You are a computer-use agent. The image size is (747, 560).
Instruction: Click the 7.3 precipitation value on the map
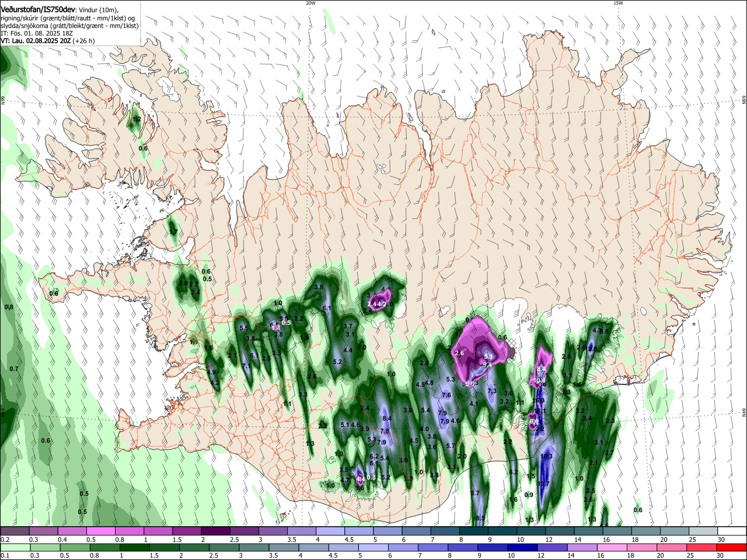point(491,391)
